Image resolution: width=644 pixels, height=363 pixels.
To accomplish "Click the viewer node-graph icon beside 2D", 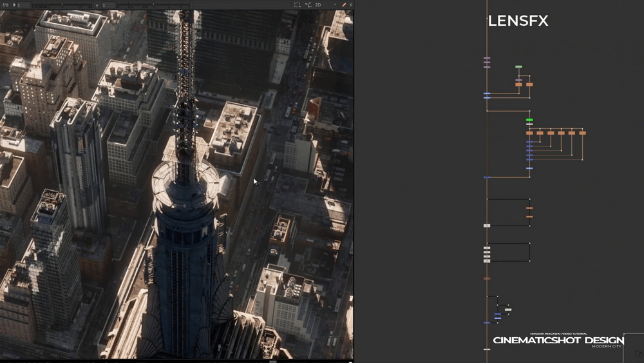I will click(308, 5).
